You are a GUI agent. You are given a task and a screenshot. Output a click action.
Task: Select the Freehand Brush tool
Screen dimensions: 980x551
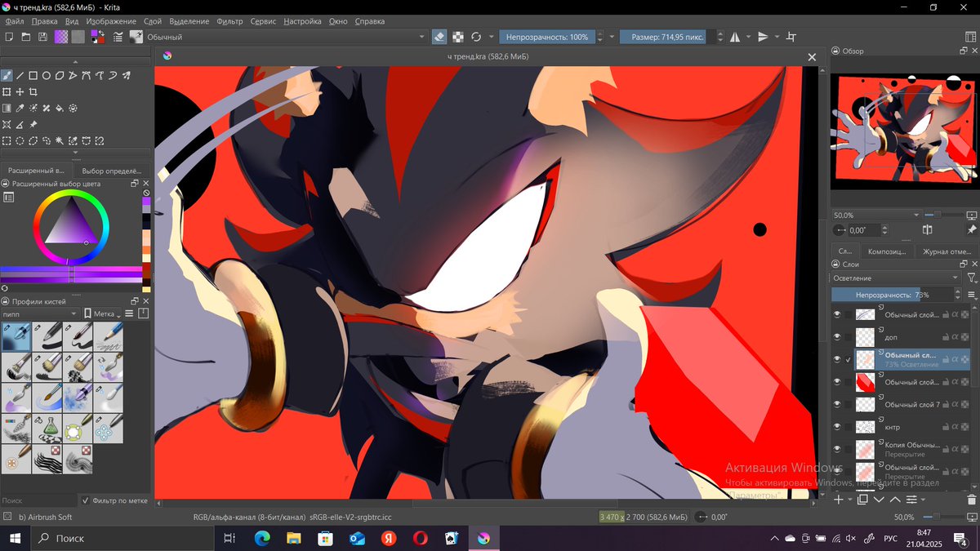tap(7, 76)
